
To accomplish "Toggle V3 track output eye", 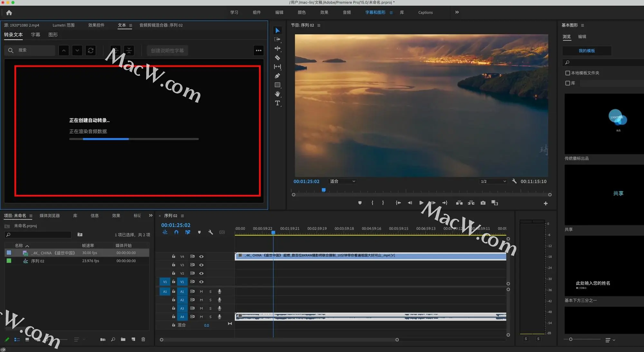I will tap(201, 265).
